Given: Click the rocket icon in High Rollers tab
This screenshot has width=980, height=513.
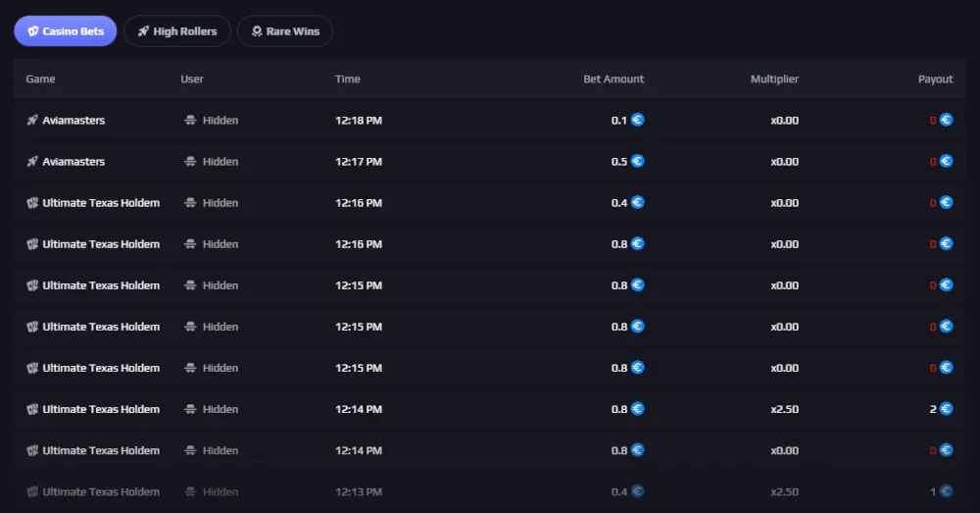Looking at the screenshot, I should (143, 31).
